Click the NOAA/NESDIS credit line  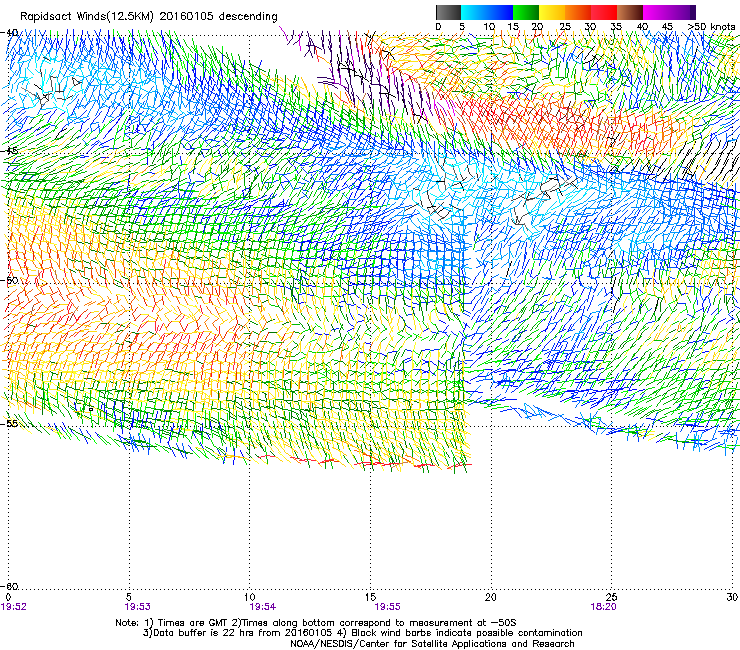pos(432,644)
